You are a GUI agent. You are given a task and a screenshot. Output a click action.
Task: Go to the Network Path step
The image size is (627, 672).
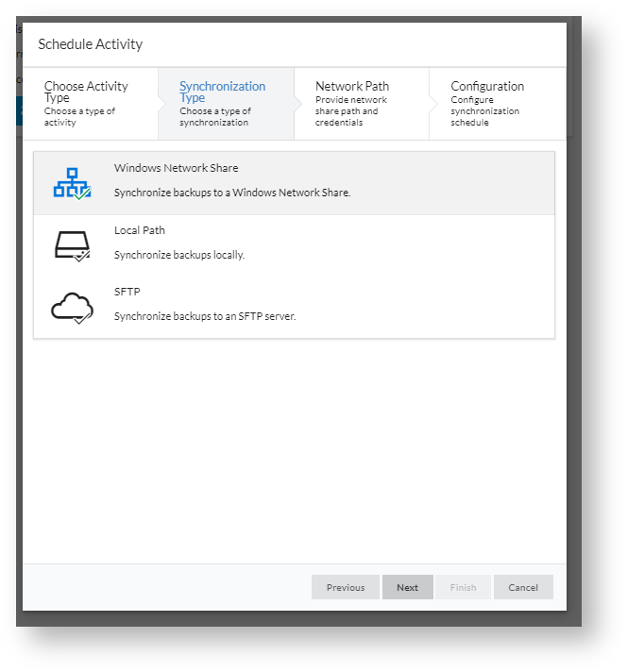point(362,104)
